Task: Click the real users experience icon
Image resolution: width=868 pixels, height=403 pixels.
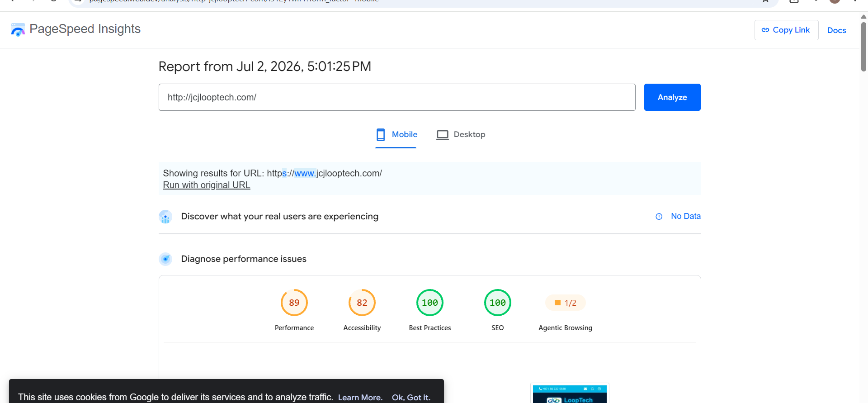Action: point(165,217)
